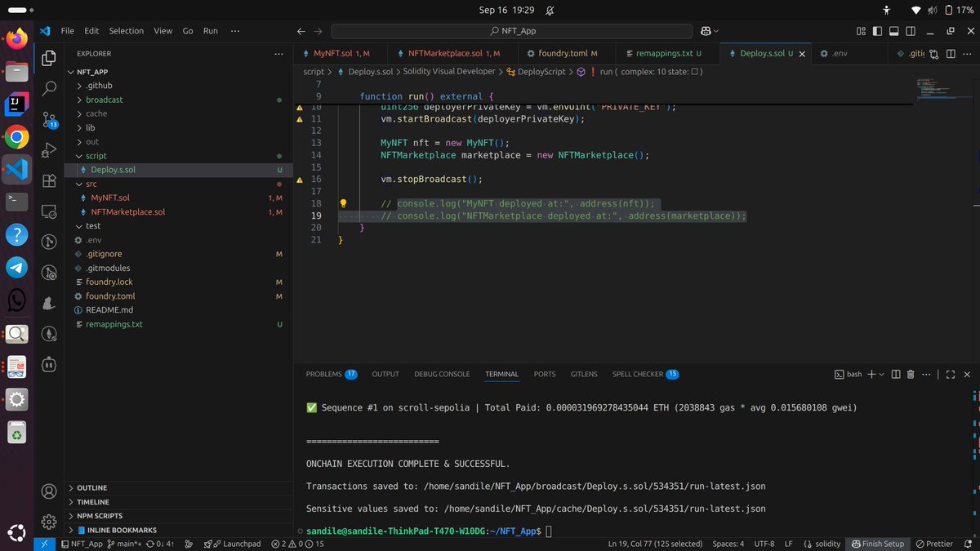Add a new terminal with plus icon

[871, 374]
